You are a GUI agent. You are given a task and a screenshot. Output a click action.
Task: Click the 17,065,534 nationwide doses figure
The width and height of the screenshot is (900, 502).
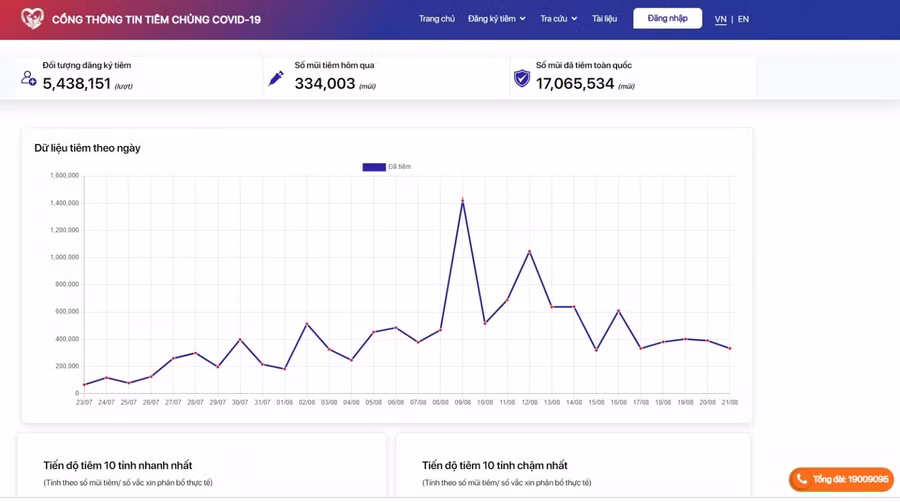click(x=575, y=84)
